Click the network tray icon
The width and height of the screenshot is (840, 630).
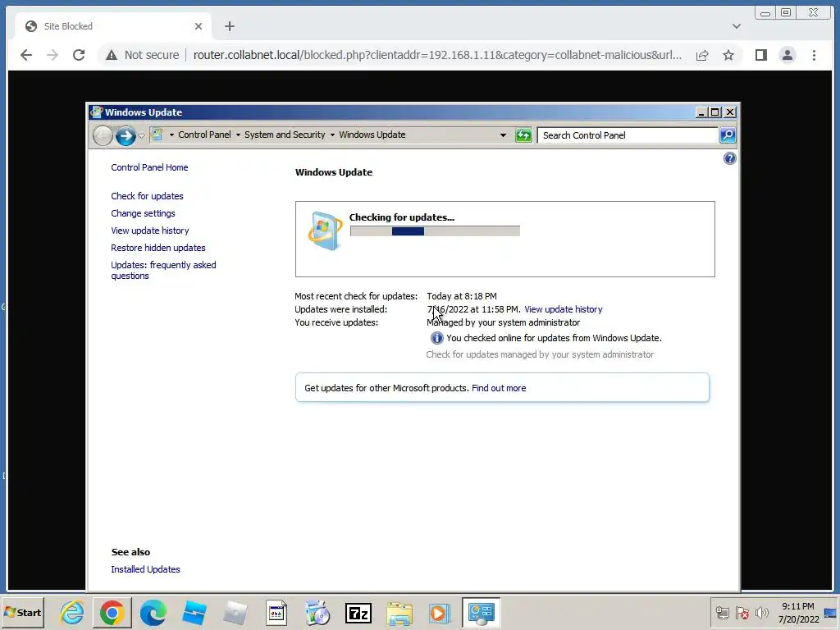click(722, 613)
